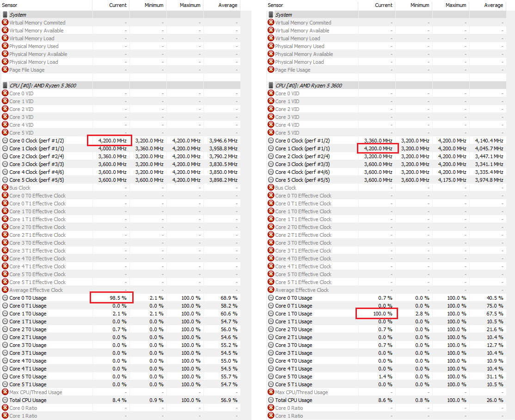Click red X icon beside Core 0 Ratio in right panel
The width and height of the screenshot is (515, 420).
point(271,408)
